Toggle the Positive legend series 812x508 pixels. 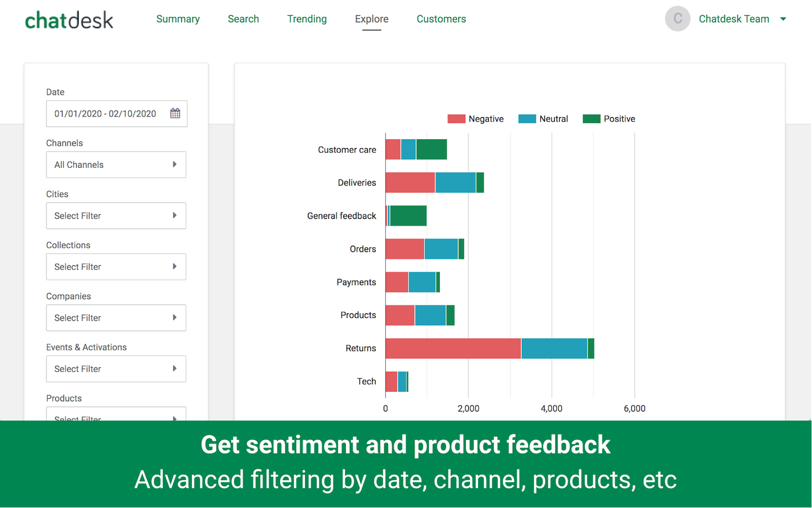pos(609,119)
